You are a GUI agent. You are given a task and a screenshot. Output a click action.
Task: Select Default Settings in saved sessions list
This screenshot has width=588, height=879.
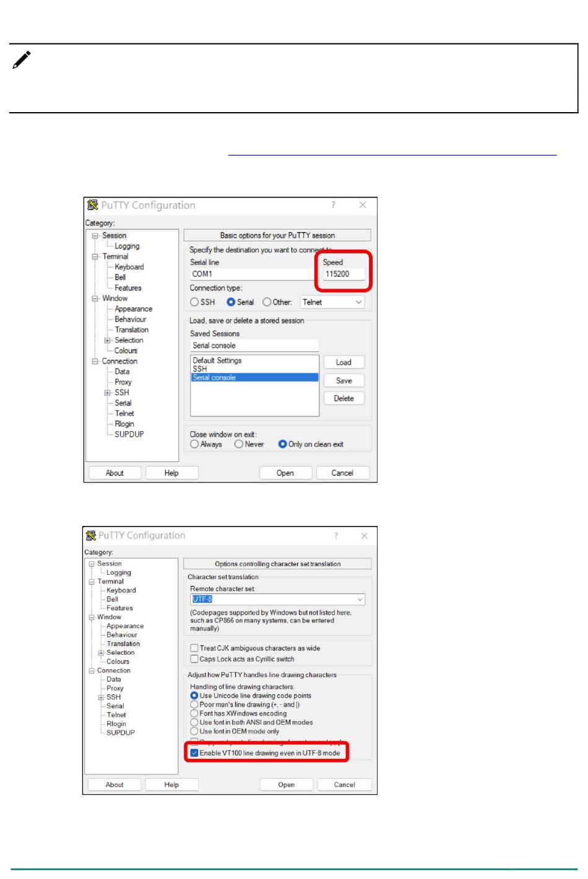click(x=217, y=361)
